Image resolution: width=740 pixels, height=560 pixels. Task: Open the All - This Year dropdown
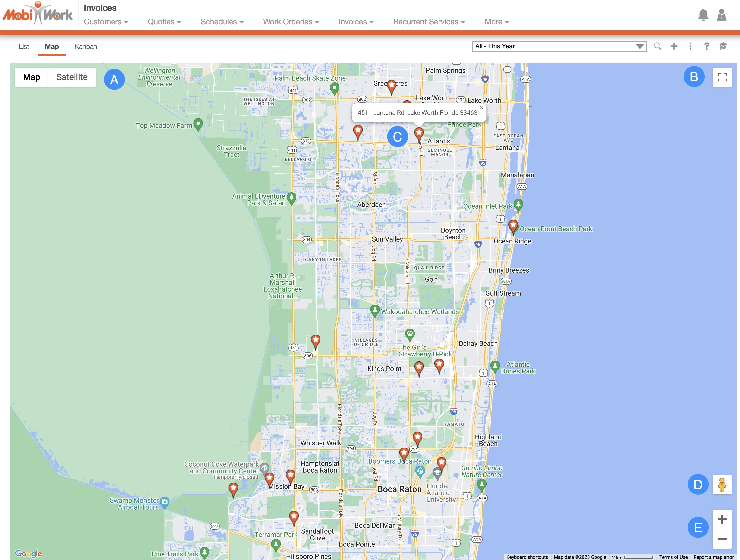tap(559, 46)
